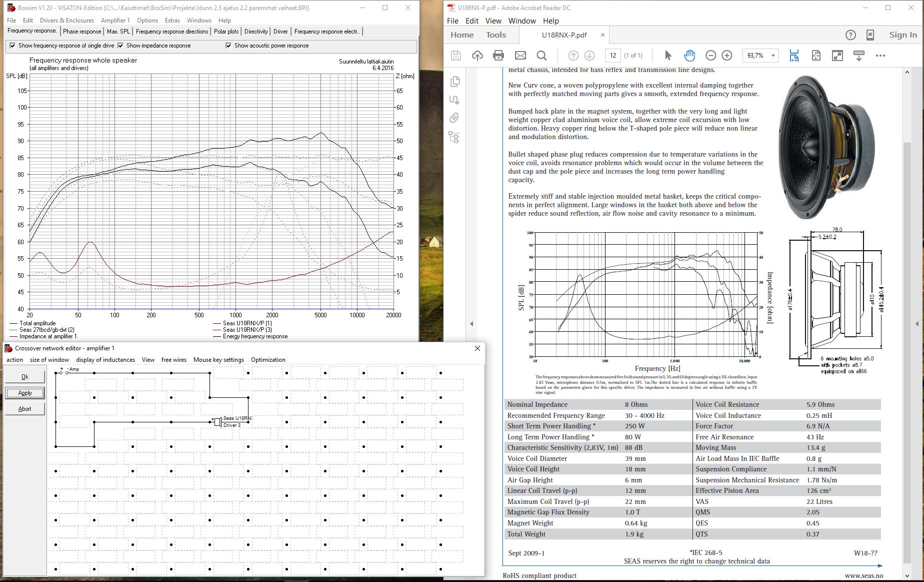
Task: Open the attachments paperclip panel
Action: tap(454, 118)
